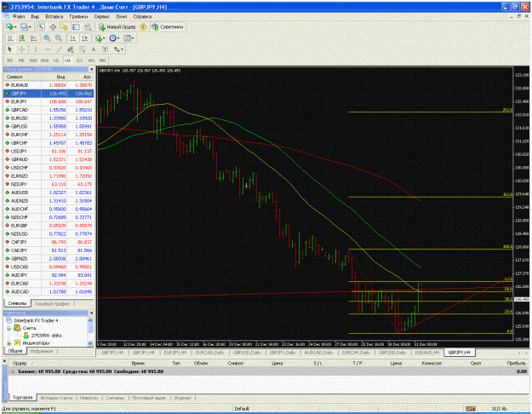Open the MetaEditor yellow diamond icon
Screen dimensions: 532x414
click(x=143, y=26)
